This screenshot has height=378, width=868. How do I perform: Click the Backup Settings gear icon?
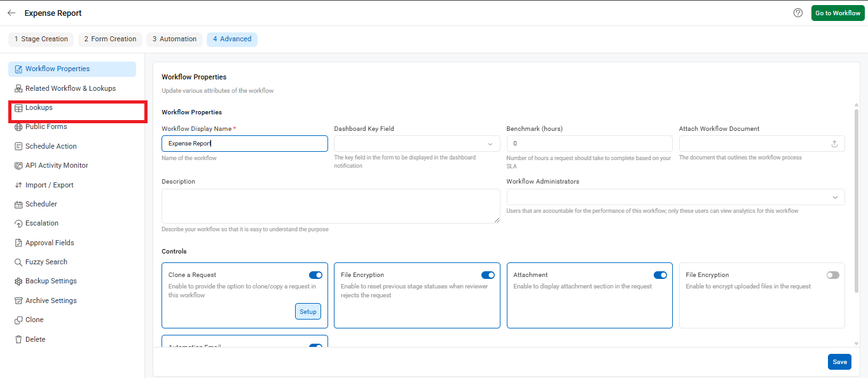coord(18,281)
